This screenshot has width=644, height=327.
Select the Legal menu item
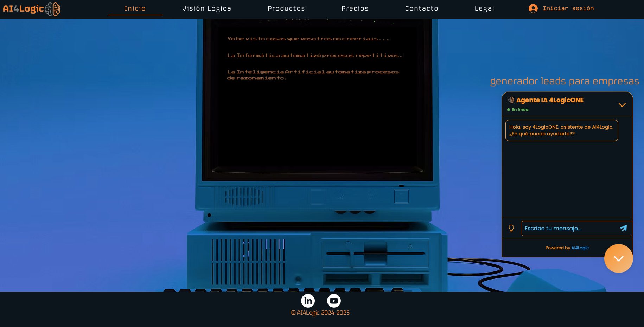484,8
